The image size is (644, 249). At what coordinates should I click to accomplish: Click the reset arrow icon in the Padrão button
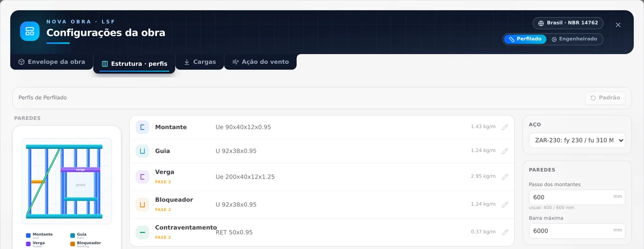coord(593,98)
